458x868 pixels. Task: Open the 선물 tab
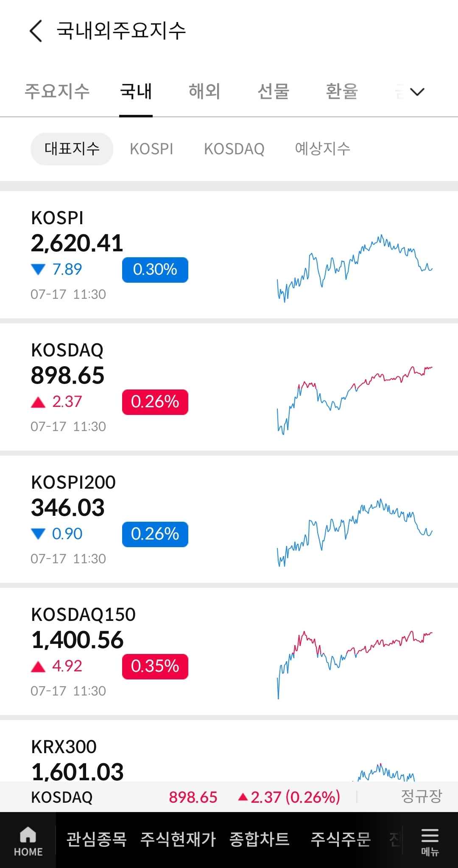pos(273,91)
